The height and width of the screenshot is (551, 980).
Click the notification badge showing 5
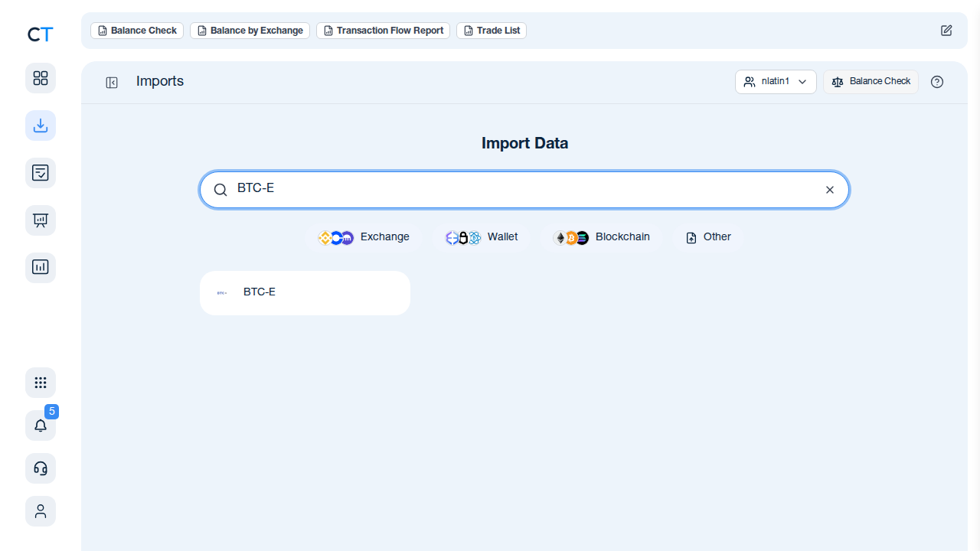coord(52,411)
